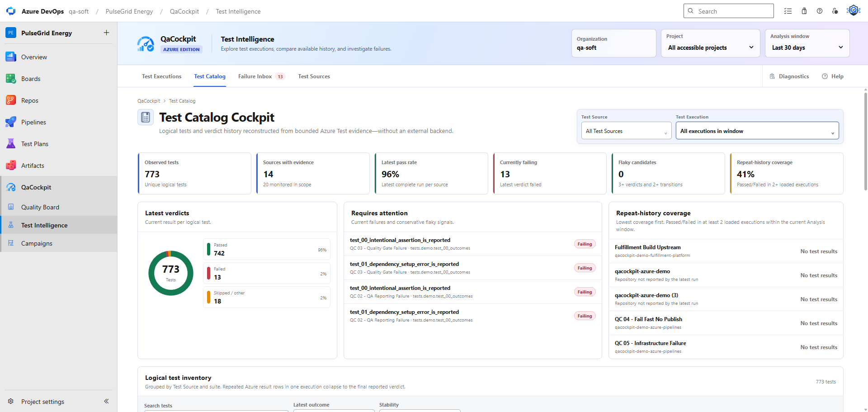Click the Sources with evidence 14 card
868x412 pixels.
point(313,174)
